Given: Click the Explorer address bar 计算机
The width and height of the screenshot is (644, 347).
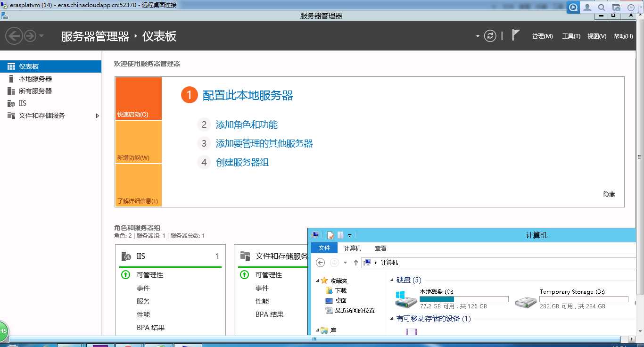Looking at the screenshot, I should point(389,263).
